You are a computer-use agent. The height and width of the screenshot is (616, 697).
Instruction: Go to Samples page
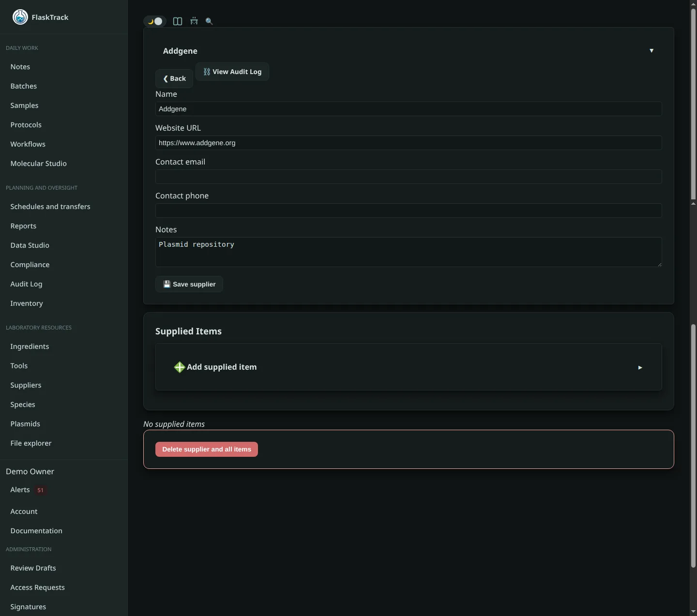click(24, 105)
